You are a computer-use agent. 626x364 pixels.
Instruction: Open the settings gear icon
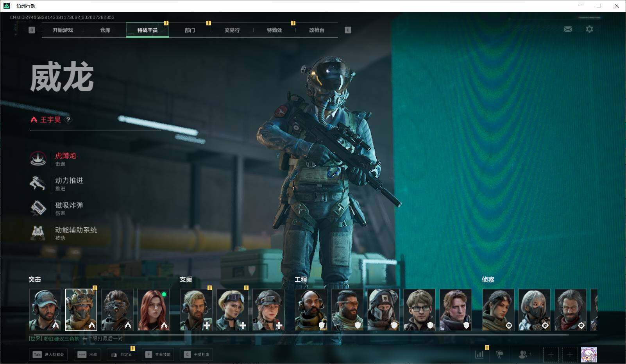point(589,29)
